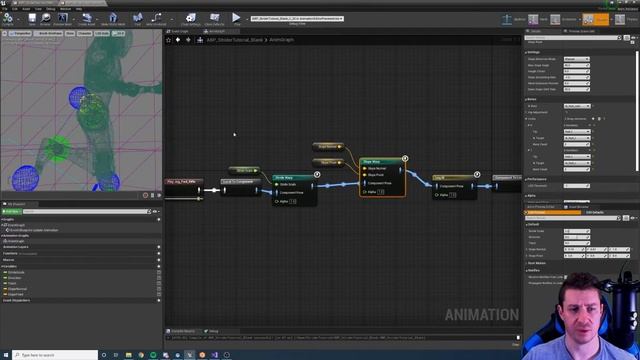Open viewport options dropdown arrow
Screen dimensions: 640x360
coord(5,33)
